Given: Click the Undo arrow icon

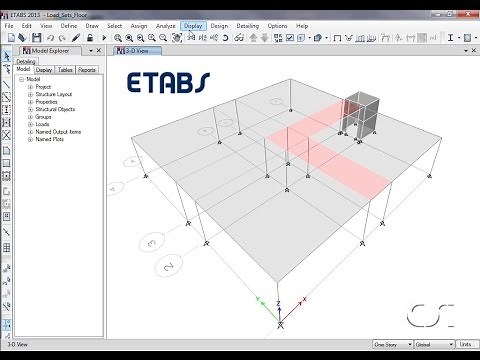Looking at the screenshot, I should pyautogui.click(x=50, y=38).
